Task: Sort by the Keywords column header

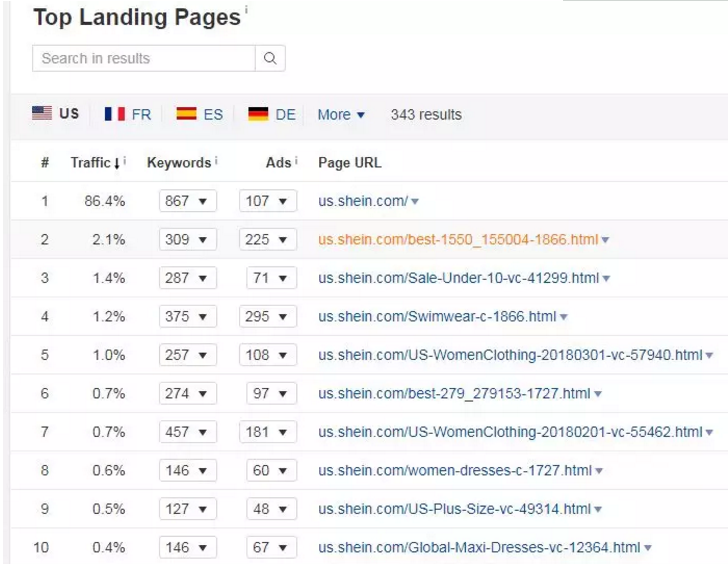Action: tap(179, 162)
